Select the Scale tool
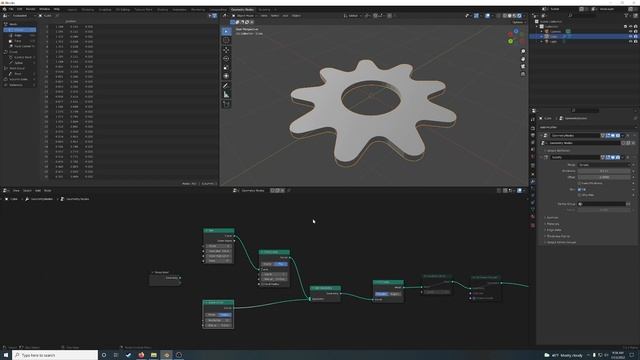Screen dimensions: 640x360 pos(226,67)
